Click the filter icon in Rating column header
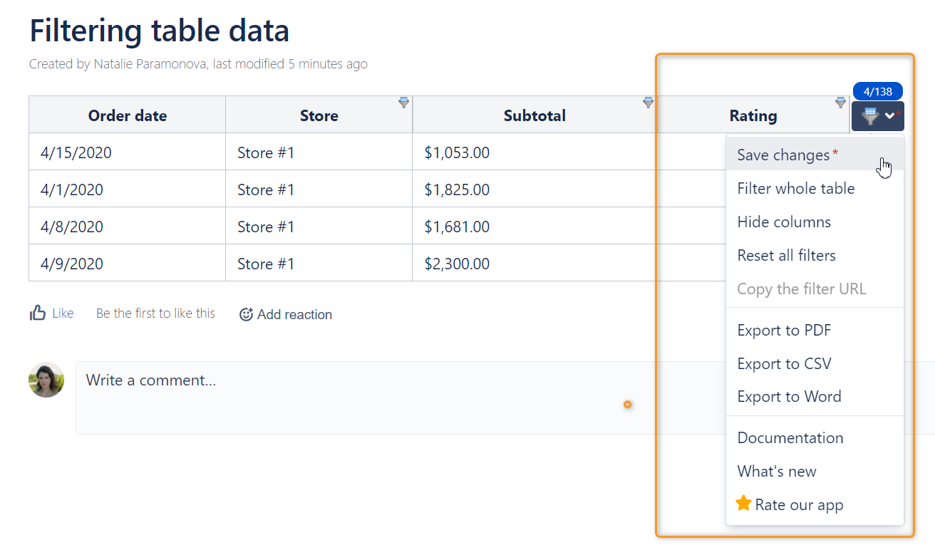This screenshot has width=935, height=560. [840, 103]
